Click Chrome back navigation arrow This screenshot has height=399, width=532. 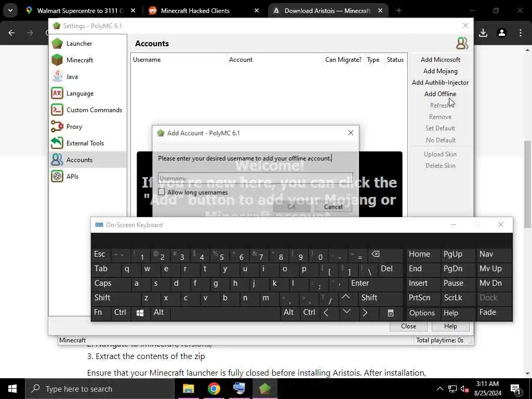[11, 33]
